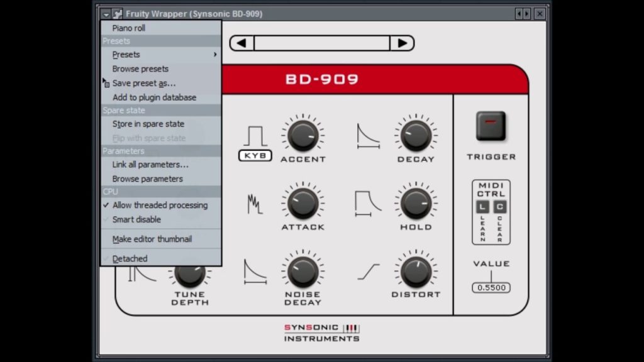Click the red TRIGGER pad button
The width and height of the screenshot is (644, 362).
pos(491,126)
